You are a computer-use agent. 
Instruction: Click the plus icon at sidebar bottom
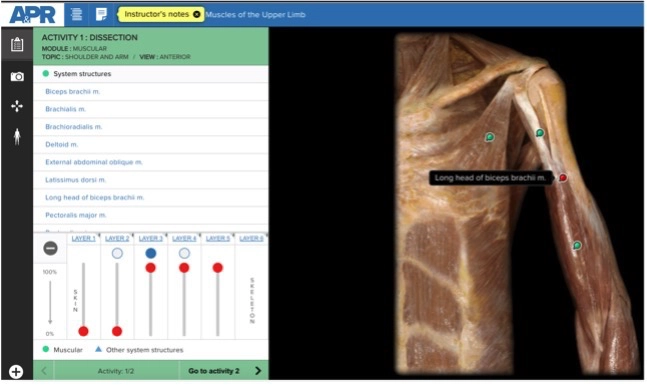tap(16, 372)
